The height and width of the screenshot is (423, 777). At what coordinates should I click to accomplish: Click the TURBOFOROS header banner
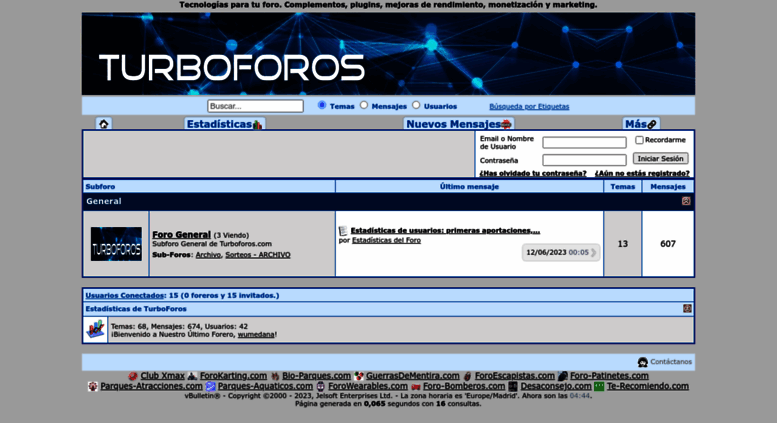[388, 53]
